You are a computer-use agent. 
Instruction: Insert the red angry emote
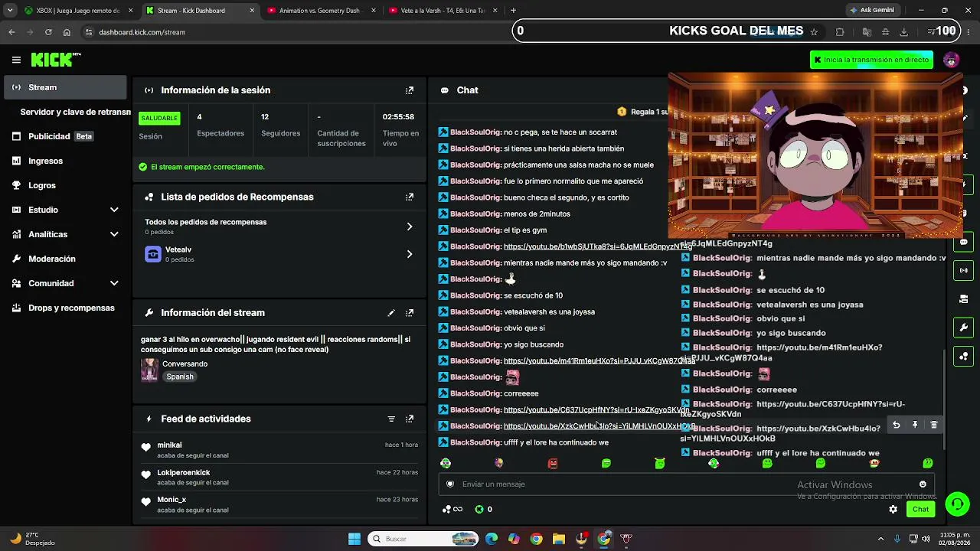pyautogui.click(x=553, y=463)
